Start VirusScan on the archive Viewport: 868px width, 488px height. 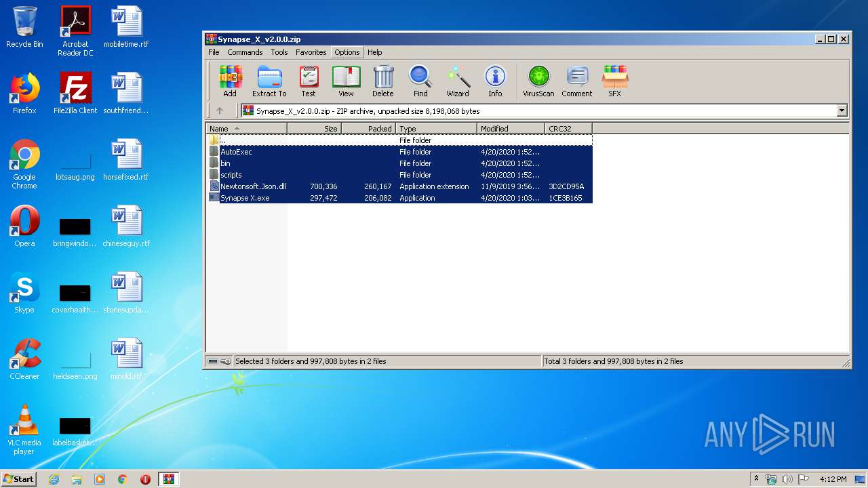click(538, 81)
